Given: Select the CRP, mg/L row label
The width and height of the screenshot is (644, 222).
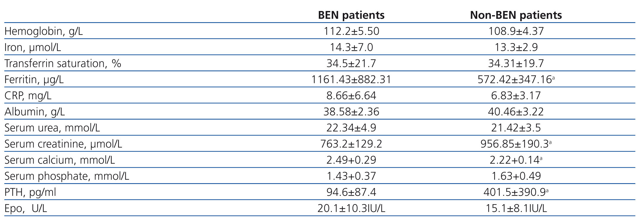Looking at the screenshot, I should click(28, 95).
